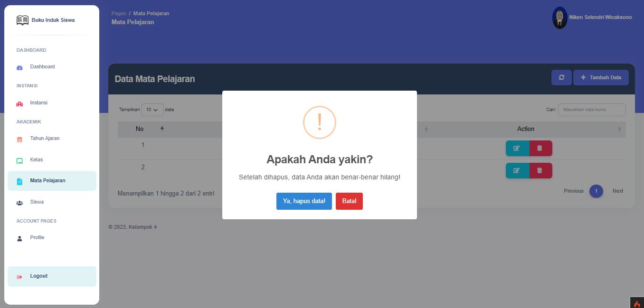Click the refresh icon button

561,78
